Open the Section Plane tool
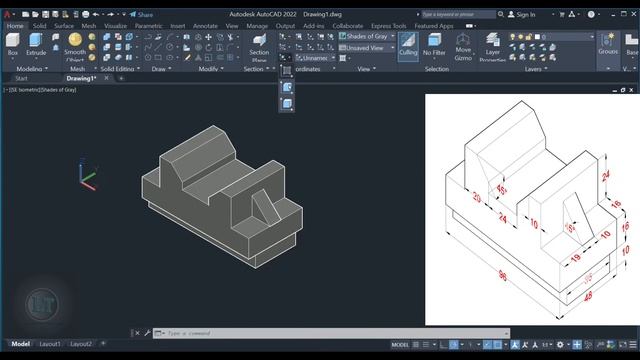 259,47
